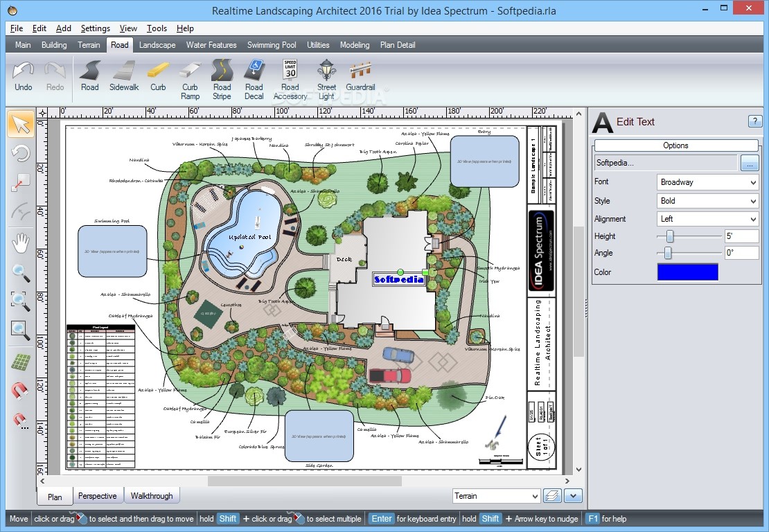Click the ruler origin crosshair icon

42,114
